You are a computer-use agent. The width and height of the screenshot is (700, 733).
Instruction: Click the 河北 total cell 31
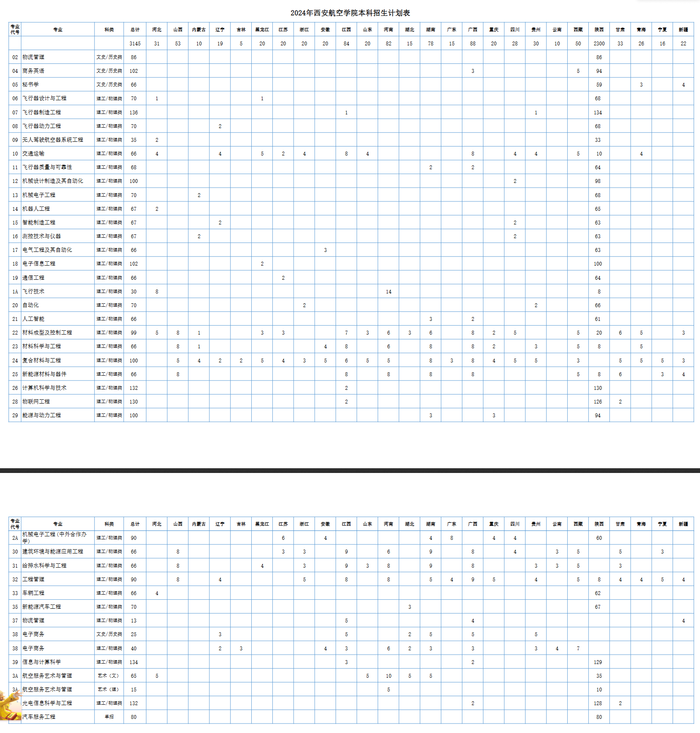tap(157, 44)
